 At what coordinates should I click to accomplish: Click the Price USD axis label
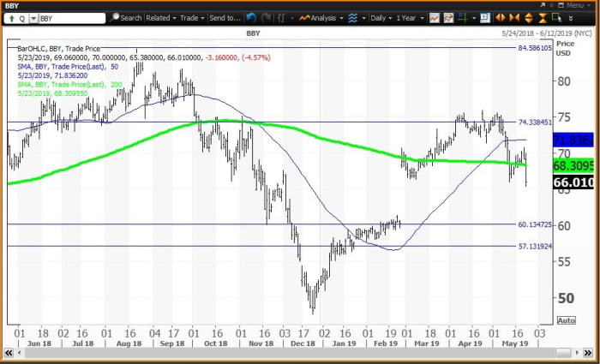point(565,48)
